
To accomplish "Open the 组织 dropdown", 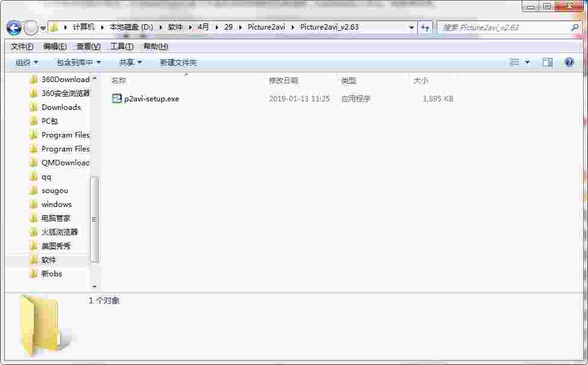I will [x=27, y=62].
